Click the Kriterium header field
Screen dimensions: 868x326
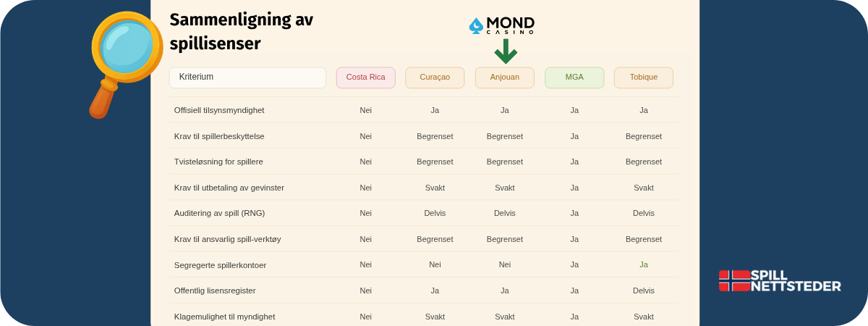247,78
